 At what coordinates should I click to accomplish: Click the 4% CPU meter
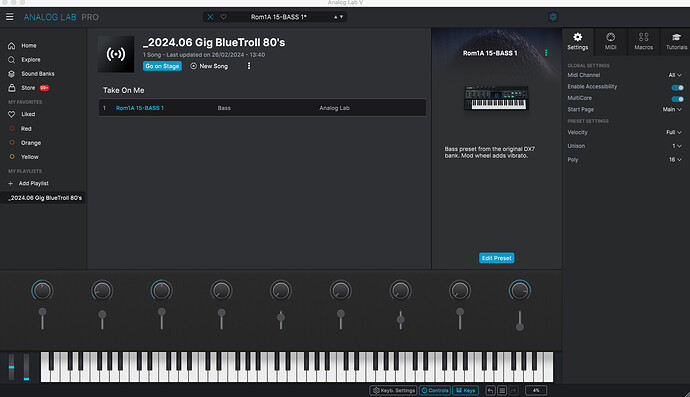tap(536, 390)
